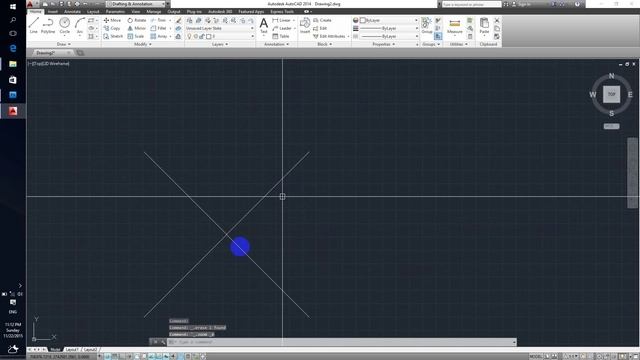
Task: Expand the Draw panel
Action: pos(64,44)
